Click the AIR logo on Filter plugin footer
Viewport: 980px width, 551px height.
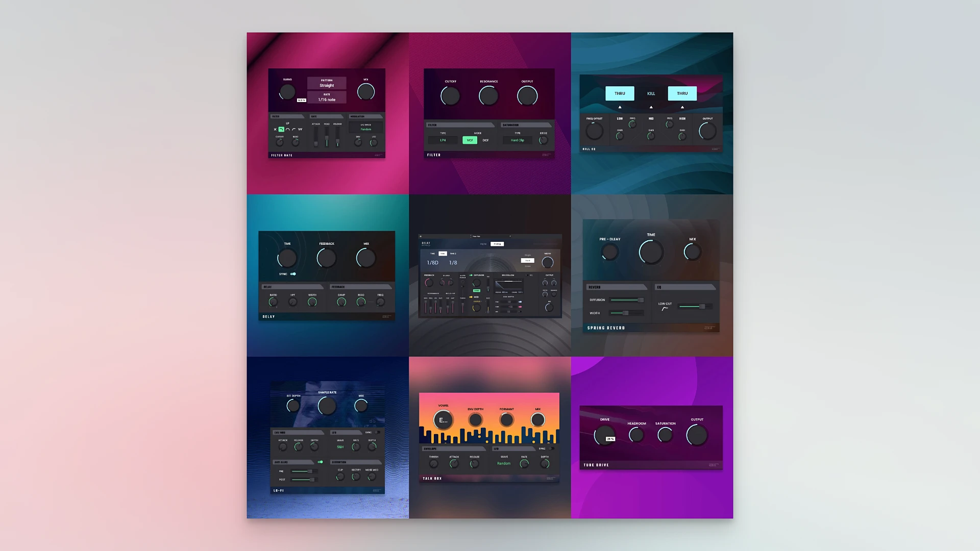[546, 155]
